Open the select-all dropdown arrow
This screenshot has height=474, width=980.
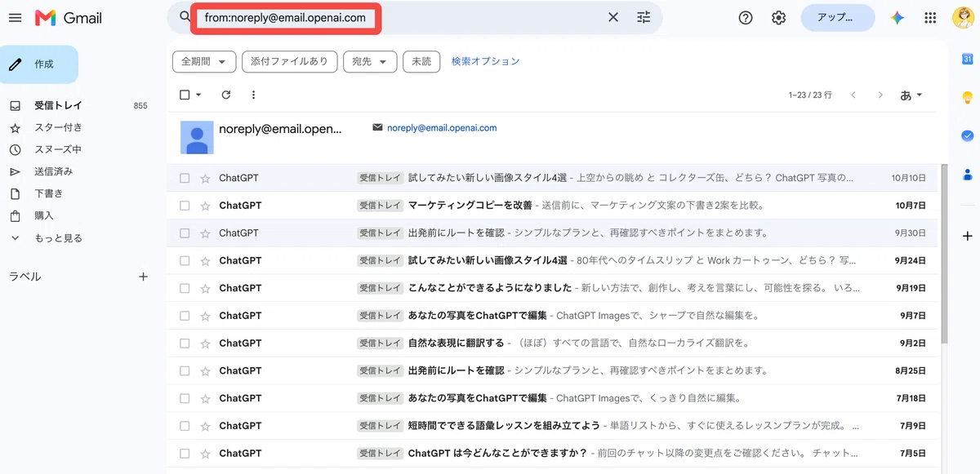(198, 95)
